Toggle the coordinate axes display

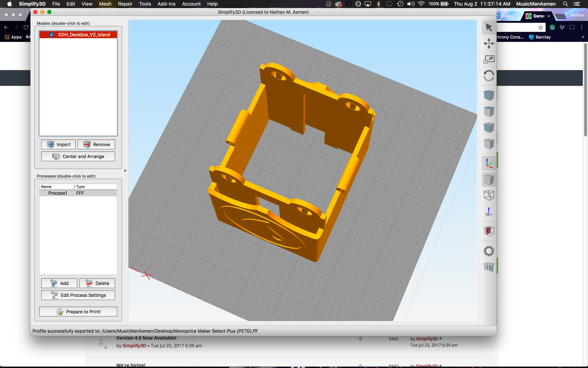click(x=489, y=163)
